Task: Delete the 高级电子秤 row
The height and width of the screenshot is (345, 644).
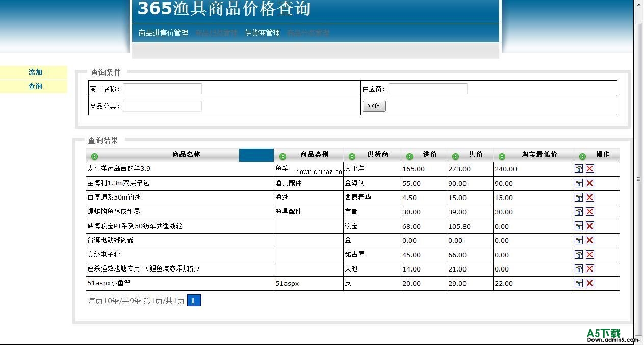Action: point(590,255)
